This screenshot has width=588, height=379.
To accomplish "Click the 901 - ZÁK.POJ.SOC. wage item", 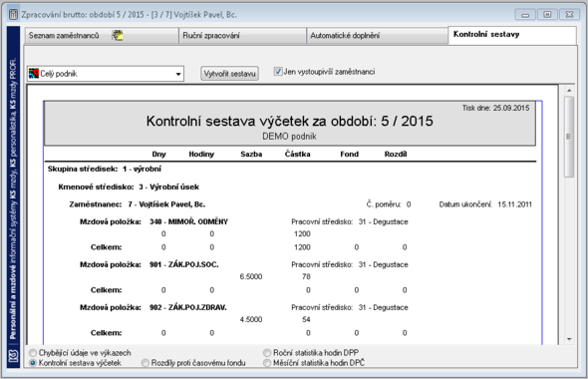I will pyautogui.click(x=184, y=264).
